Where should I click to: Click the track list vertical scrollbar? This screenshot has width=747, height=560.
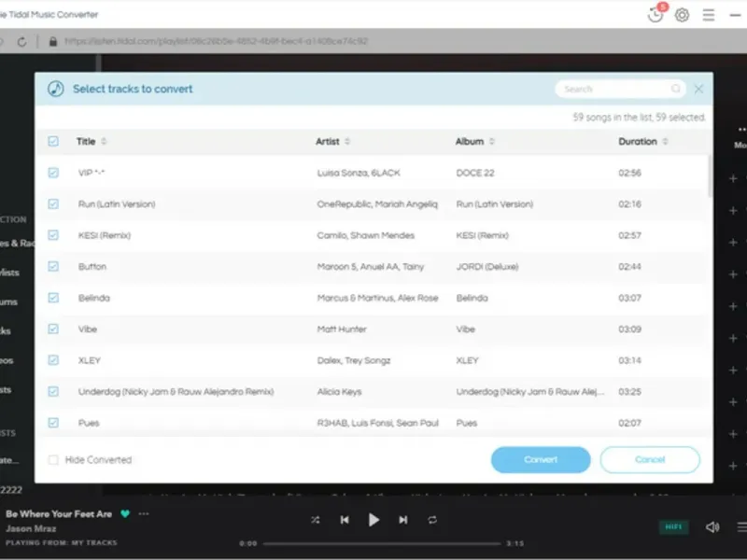tap(710, 175)
